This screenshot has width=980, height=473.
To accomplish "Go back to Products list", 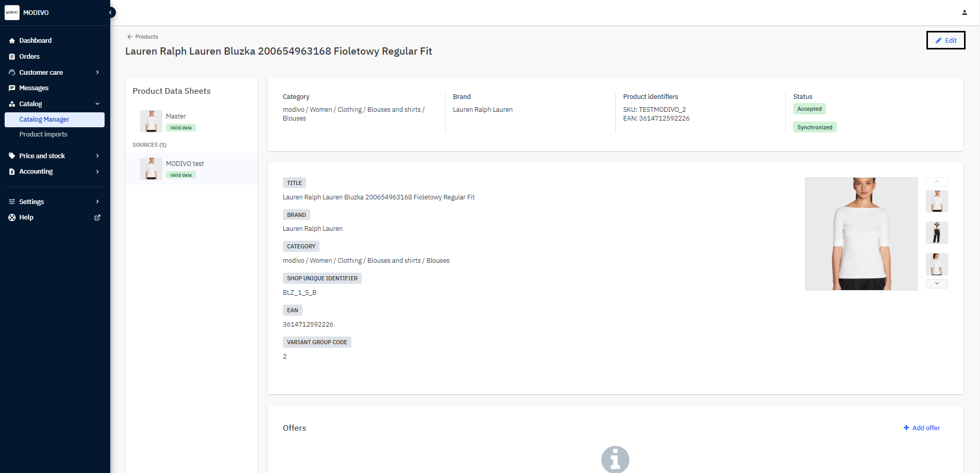I will 142,37.
